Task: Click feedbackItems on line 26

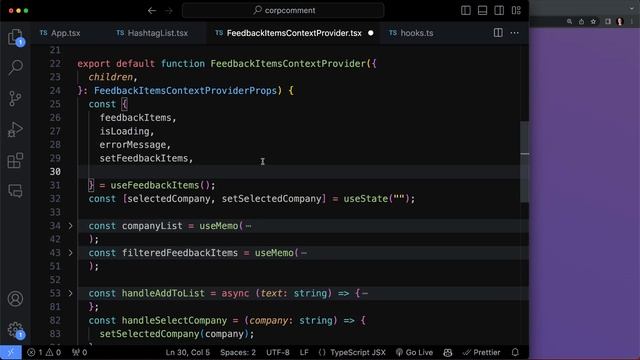Action: 136,118
